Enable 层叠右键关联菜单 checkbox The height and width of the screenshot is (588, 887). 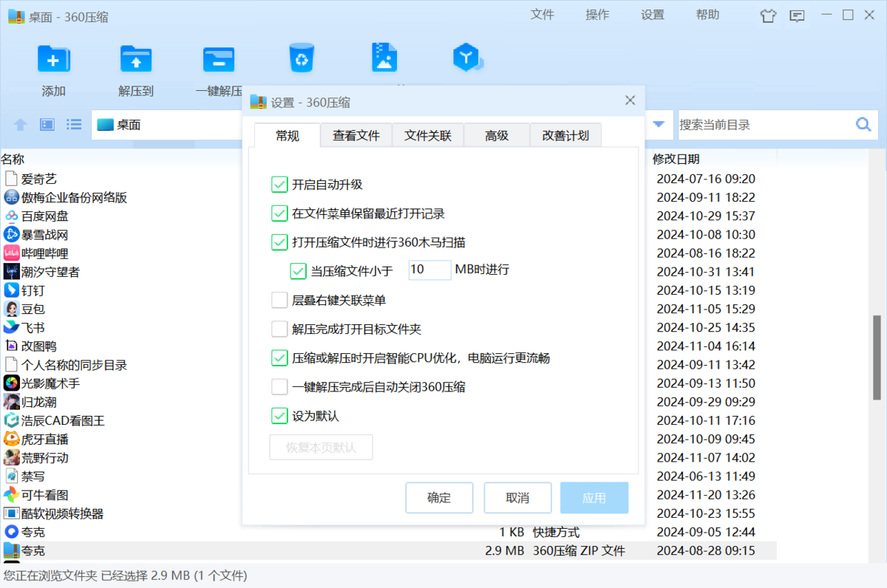tap(279, 300)
